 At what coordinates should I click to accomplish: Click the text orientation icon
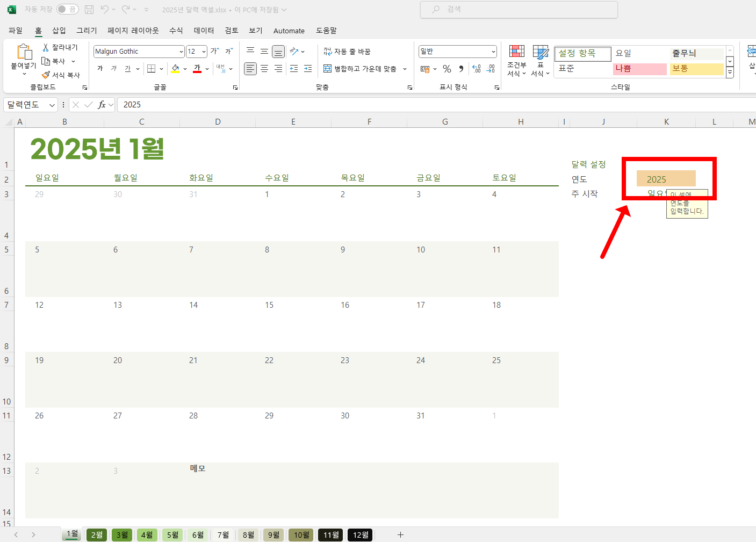tap(294, 51)
